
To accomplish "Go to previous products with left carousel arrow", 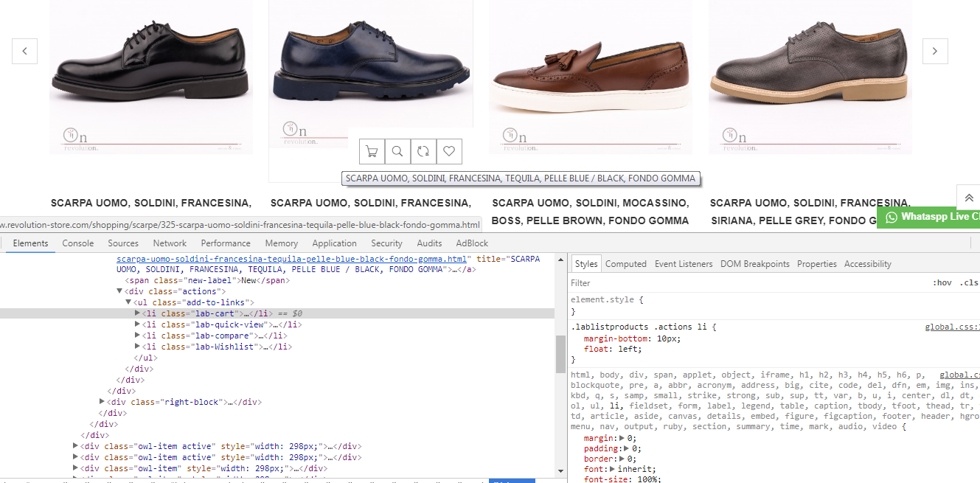I will pos(24,51).
